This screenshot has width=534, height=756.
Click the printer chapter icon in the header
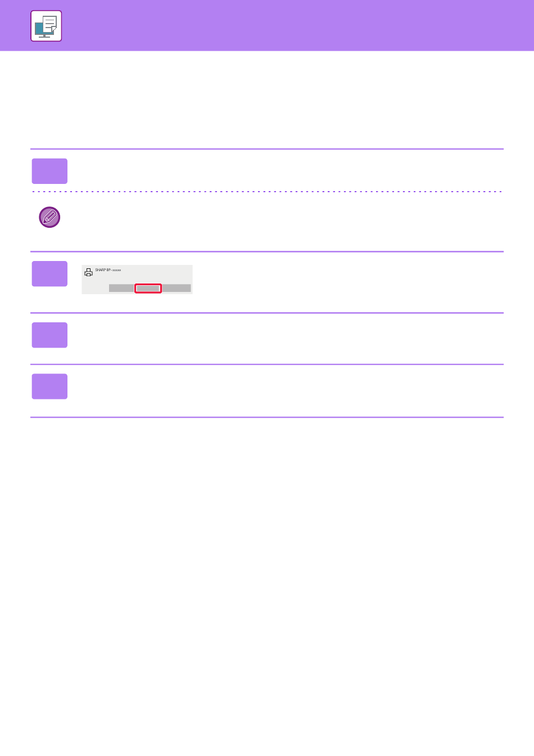click(x=46, y=26)
